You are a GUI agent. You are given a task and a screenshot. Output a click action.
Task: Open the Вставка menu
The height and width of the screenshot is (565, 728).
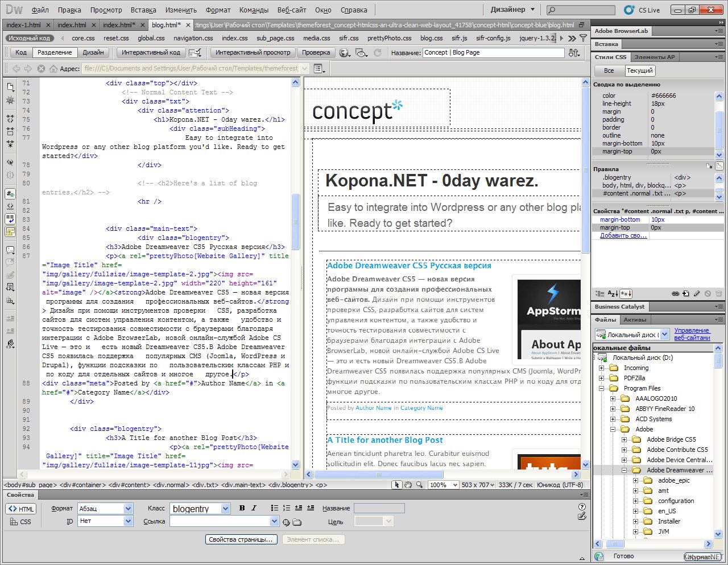(143, 10)
